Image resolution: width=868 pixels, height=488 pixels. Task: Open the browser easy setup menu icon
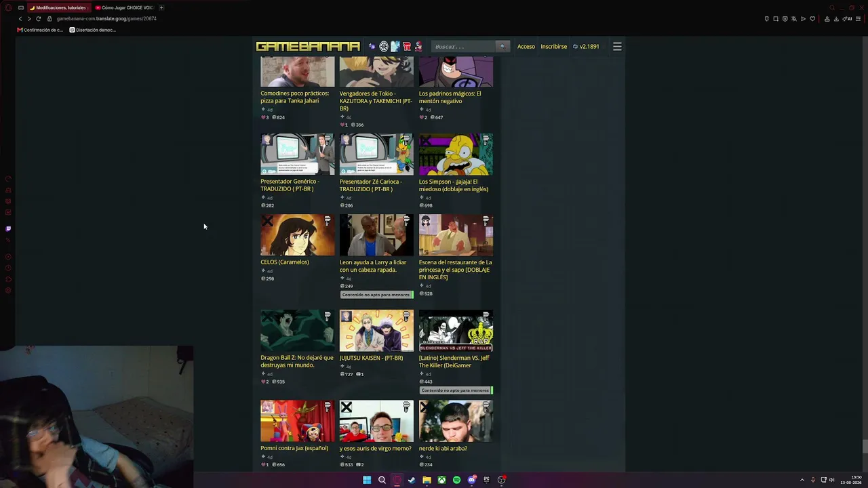pyautogui.click(x=858, y=19)
